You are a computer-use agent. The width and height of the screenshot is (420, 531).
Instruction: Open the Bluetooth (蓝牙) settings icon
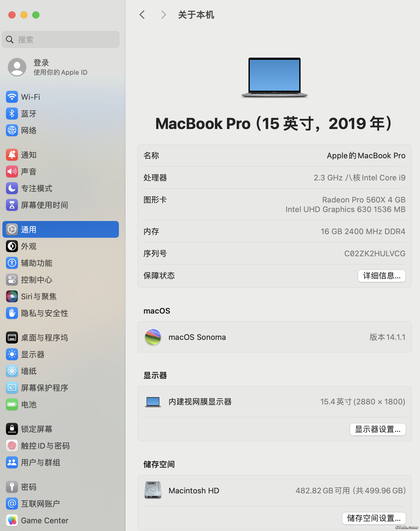tap(12, 114)
